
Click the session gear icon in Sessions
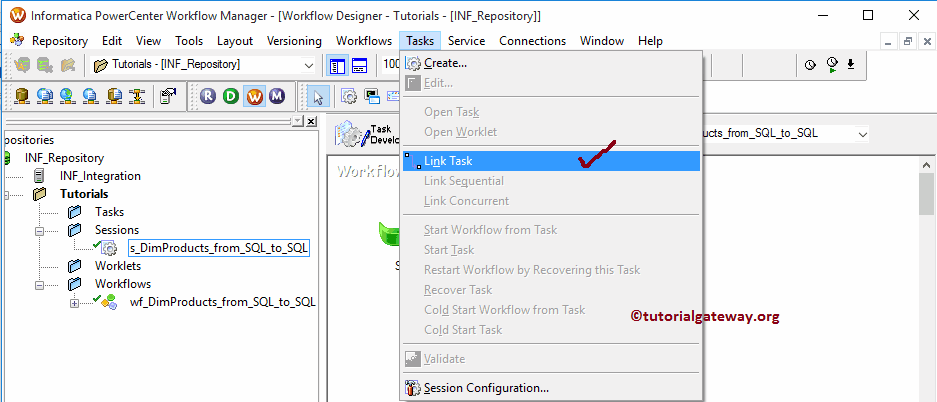[x=108, y=248]
